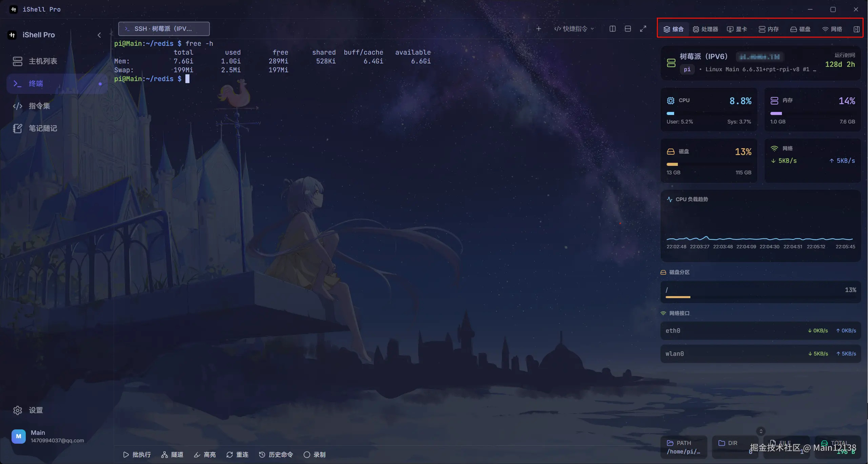Open the 隧道 tunnel tool
This screenshot has width=868, height=464.
point(172,455)
